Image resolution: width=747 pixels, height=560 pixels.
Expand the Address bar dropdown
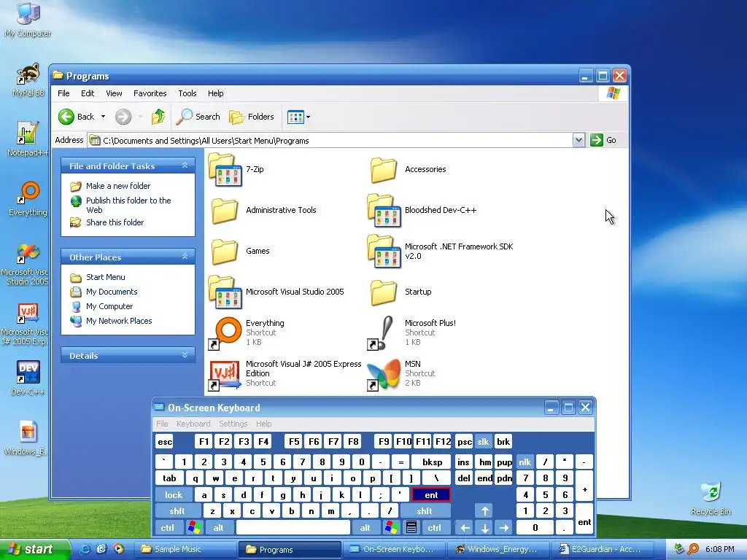(x=578, y=141)
